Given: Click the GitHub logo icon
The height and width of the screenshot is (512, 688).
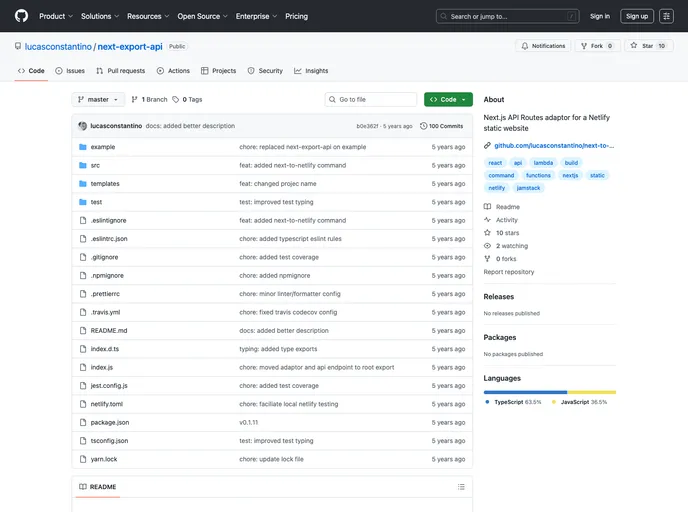Looking at the screenshot, I should 21,16.
